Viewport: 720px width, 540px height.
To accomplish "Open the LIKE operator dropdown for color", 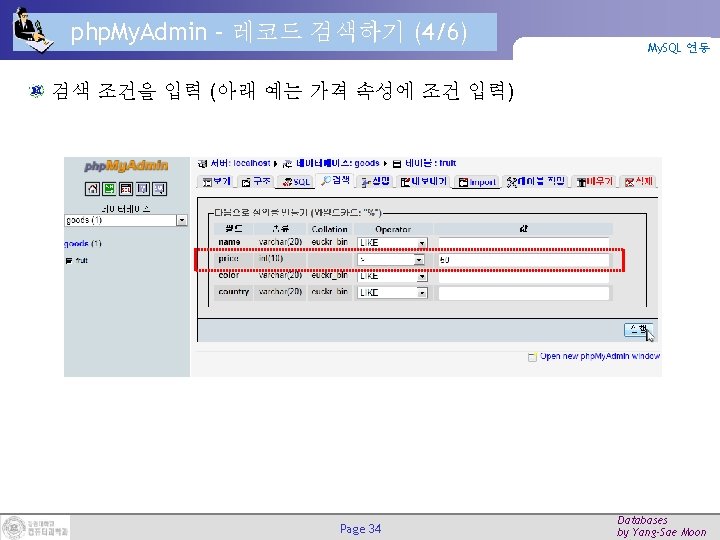I will (393, 276).
